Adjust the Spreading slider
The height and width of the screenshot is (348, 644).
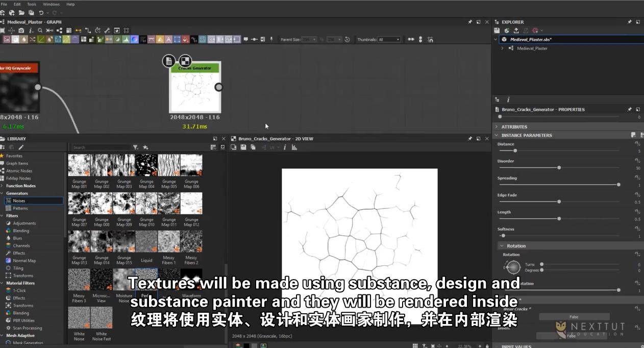pyautogui.click(x=559, y=185)
